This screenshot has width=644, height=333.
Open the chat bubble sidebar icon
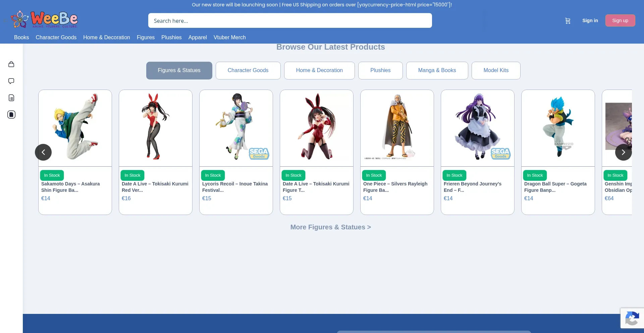pyautogui.click(x=11, y=81)
